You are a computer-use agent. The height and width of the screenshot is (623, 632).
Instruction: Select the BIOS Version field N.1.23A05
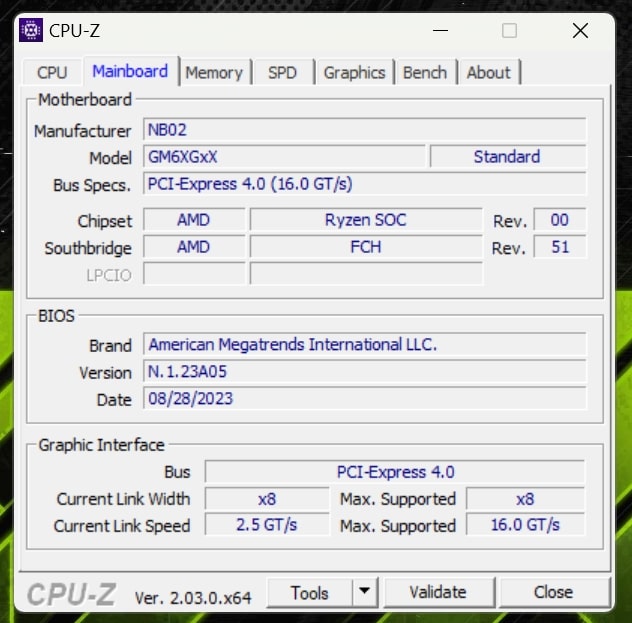364,372
